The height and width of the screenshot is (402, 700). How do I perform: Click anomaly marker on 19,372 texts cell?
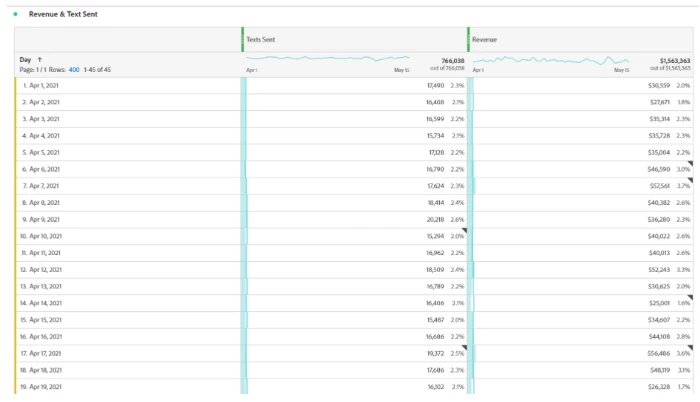coord(465,348)
